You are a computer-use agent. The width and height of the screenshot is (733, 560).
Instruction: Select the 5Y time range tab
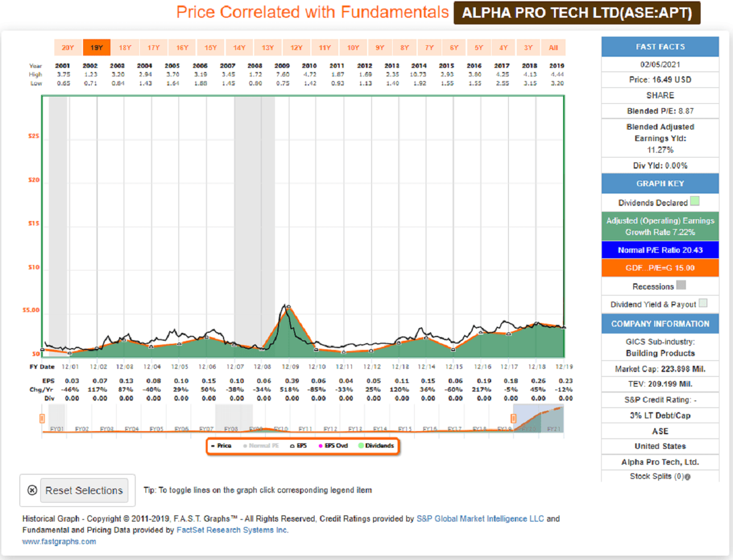[x=479, y=48]
